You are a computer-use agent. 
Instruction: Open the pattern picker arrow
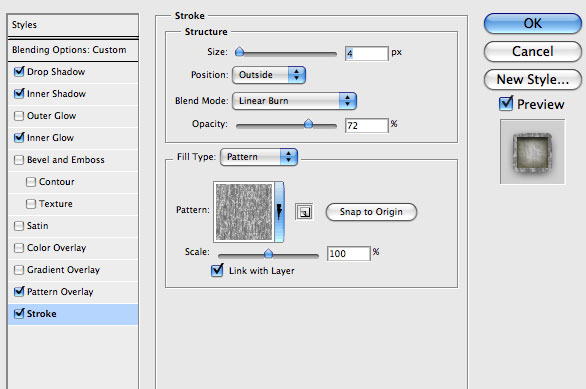click(279, 212)
